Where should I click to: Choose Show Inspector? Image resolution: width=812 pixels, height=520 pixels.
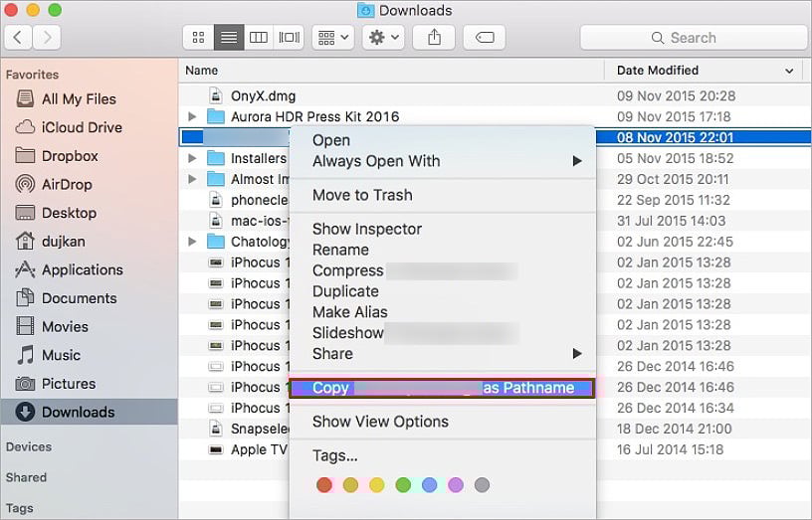(443, 229)
